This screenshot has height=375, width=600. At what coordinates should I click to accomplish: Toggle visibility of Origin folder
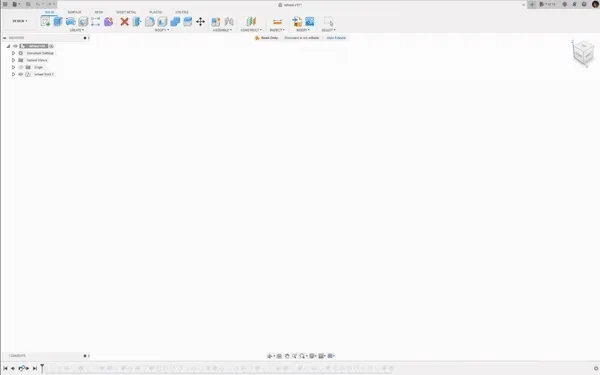tap(21, 67)
